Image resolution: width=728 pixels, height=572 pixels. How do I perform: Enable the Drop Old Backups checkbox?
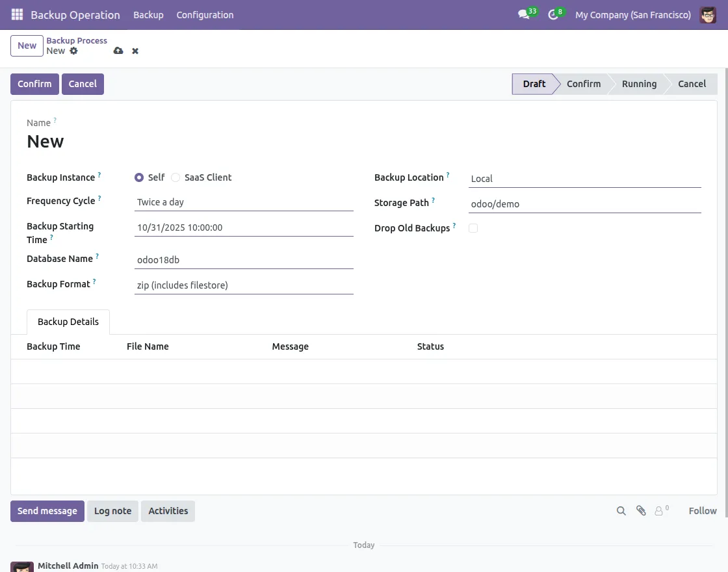[x=473, y=228]
